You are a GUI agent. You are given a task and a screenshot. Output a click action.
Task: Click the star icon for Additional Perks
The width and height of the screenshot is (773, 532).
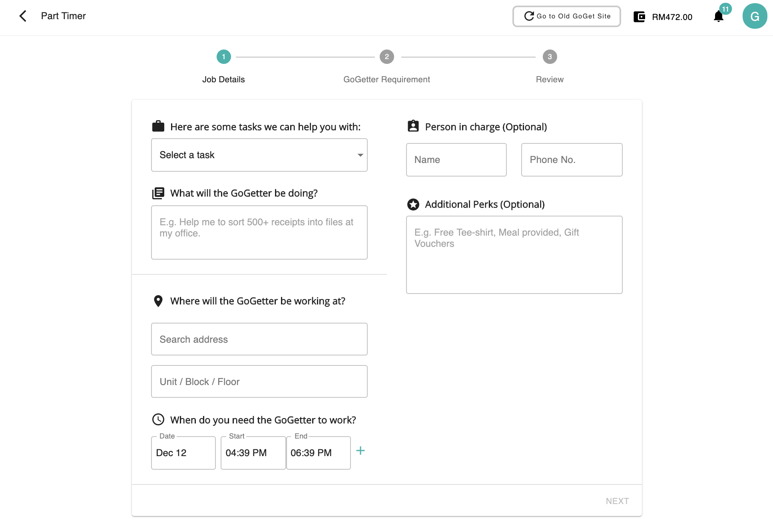coord(413,204)
